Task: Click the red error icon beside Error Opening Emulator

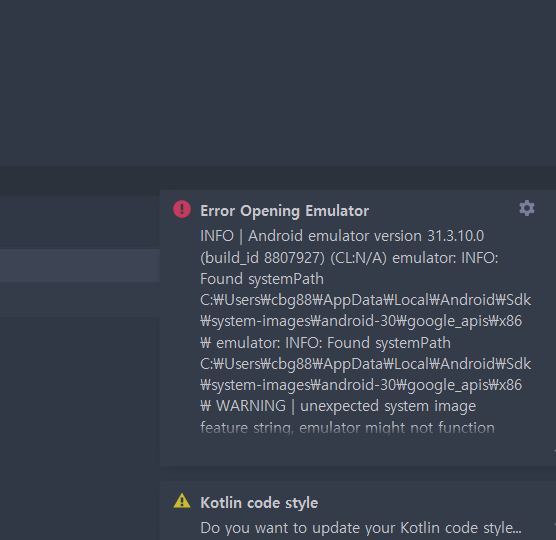Action: point(182,209)
